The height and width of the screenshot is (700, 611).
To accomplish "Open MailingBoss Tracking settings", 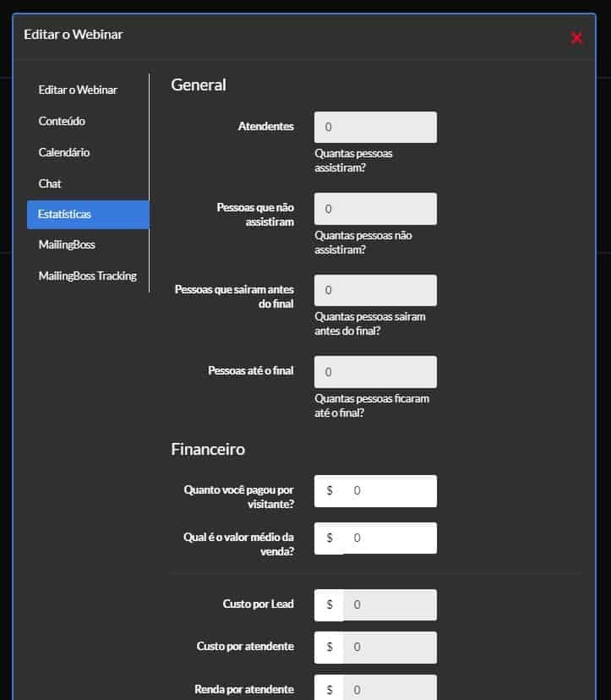I will tap(88, 276).
